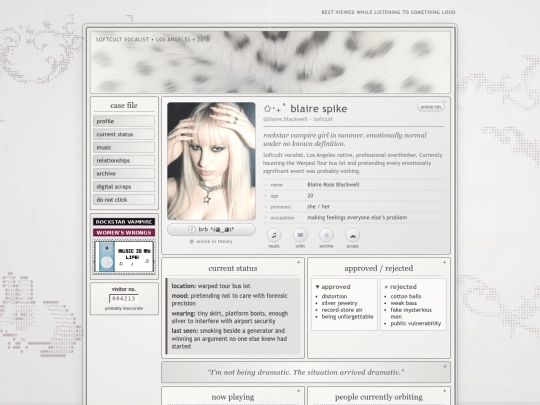
Task: Open archive in case file sidebar
Action: [124, 174]
